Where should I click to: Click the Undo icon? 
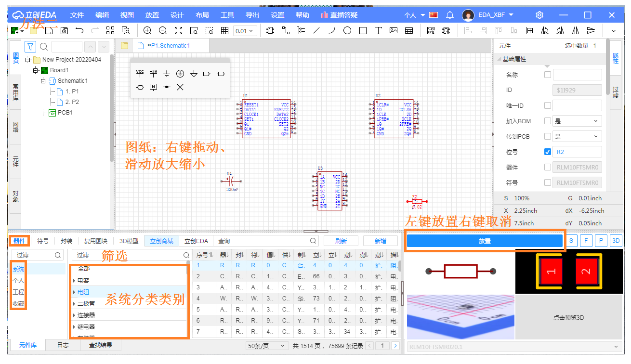[80, 30]
